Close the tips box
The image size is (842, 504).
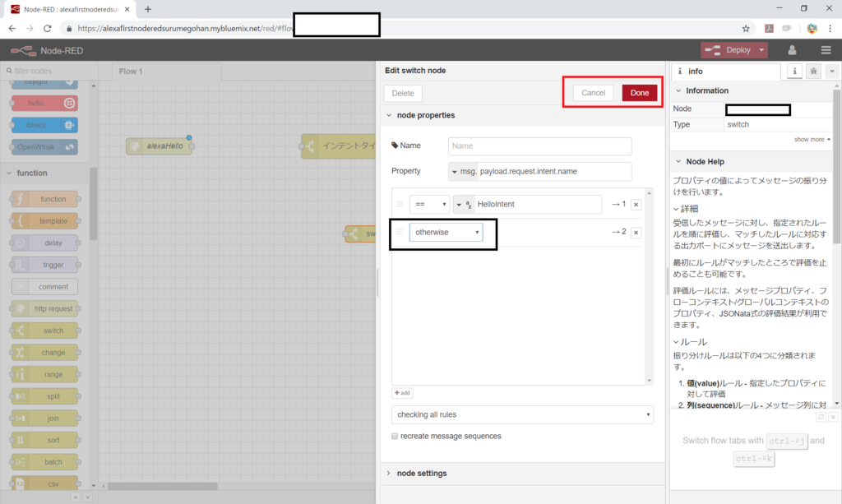coord(833,417)
